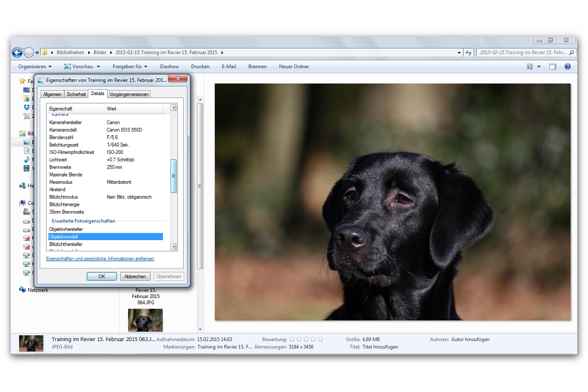
Task: Confirm the dialog with OK
Action: point(101,276)
